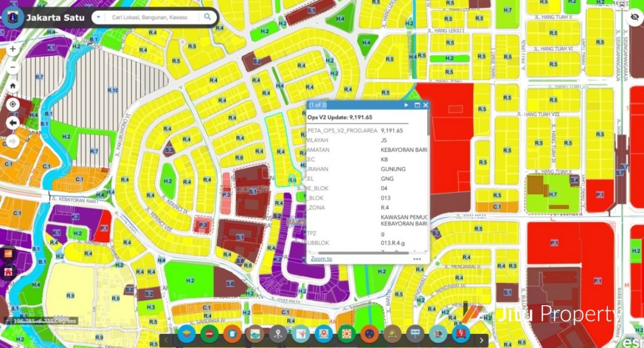The height and width of the screenshot is (348, 644).
Task: Toggle the crossed-out eye visibility button
Action: (x=634, y=17)
